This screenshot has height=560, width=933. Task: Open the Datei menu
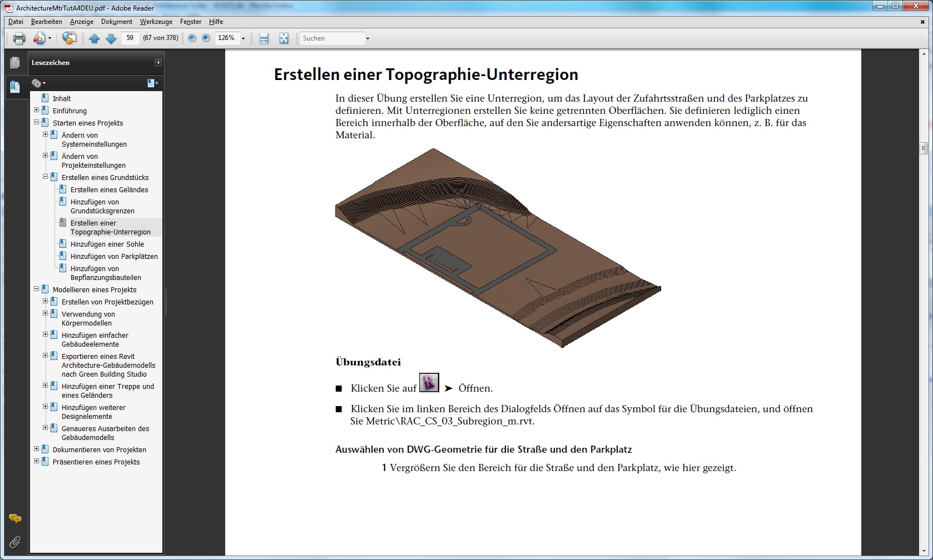tap(16, 22)
